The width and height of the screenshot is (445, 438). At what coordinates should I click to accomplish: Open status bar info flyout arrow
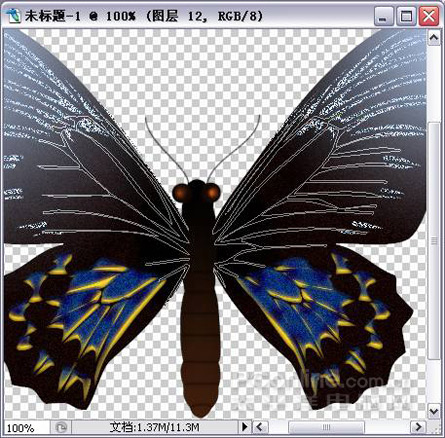(244, 427)
